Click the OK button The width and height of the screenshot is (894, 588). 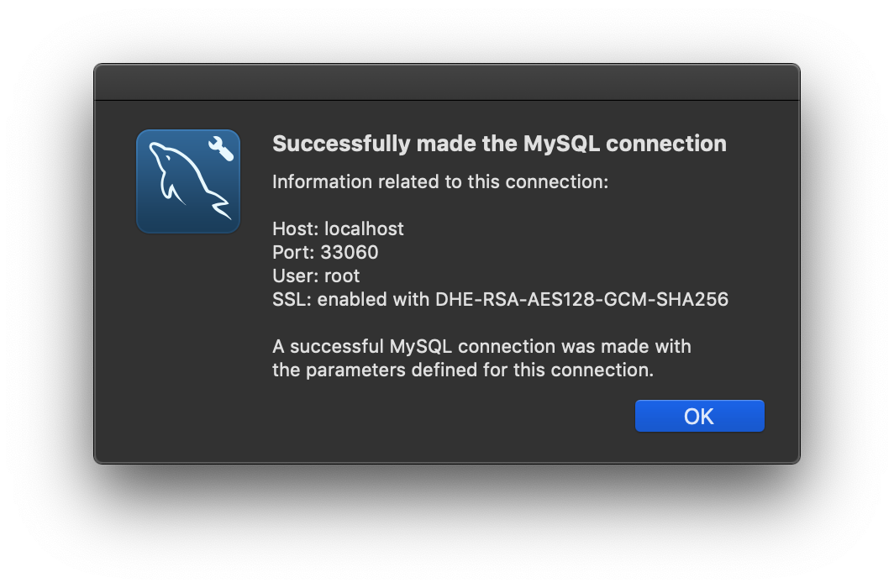point(699,416)
